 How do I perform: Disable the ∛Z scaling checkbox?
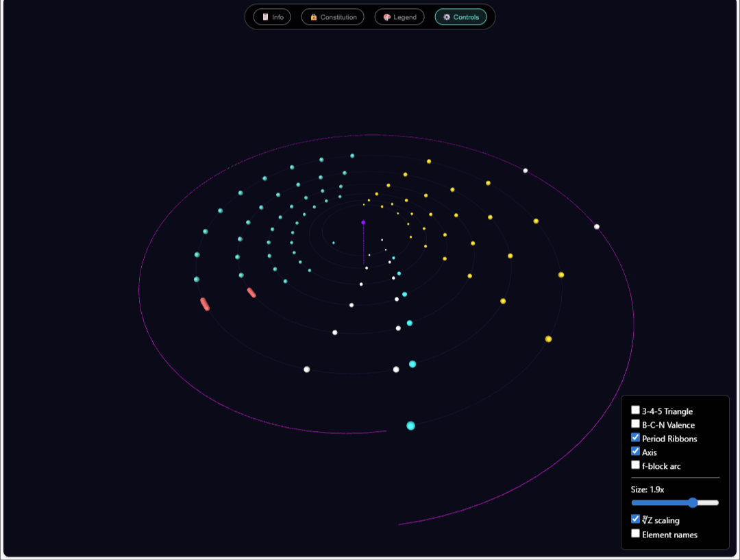pos(635,520)
